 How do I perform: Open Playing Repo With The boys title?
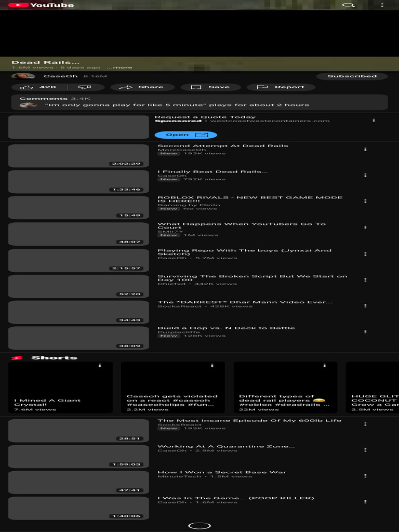coord(244,252)
